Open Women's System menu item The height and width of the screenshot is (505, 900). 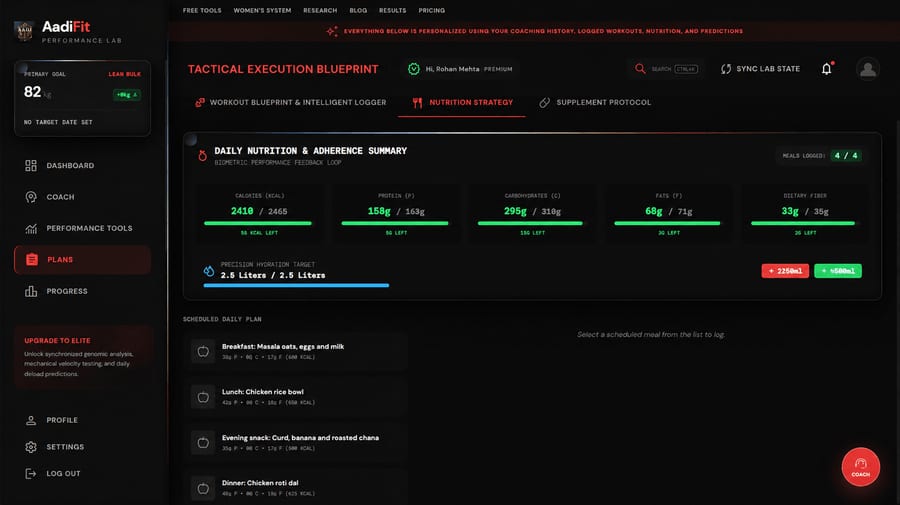point(262,10)
